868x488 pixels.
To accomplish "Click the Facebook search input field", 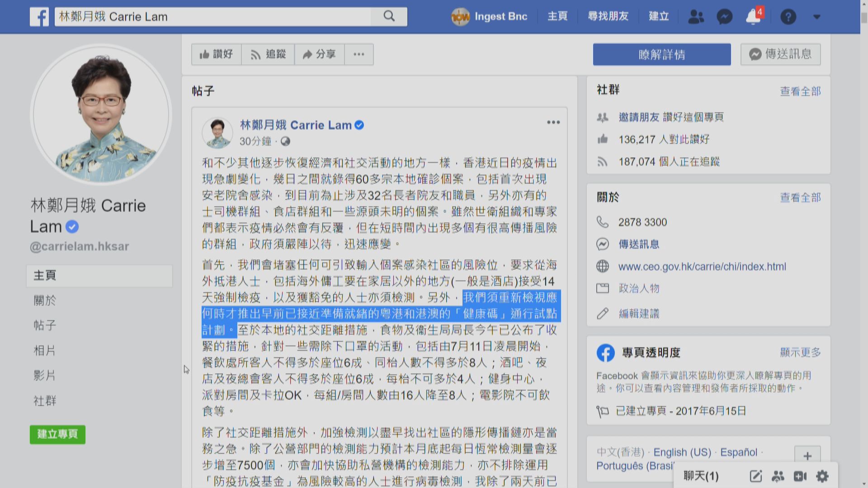I will pos(212,17).
